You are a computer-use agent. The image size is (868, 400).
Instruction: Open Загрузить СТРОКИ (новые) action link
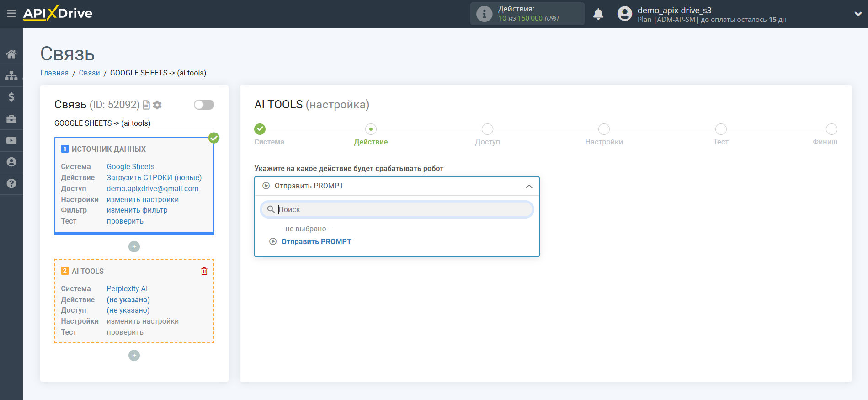click(x=154, y=177)
